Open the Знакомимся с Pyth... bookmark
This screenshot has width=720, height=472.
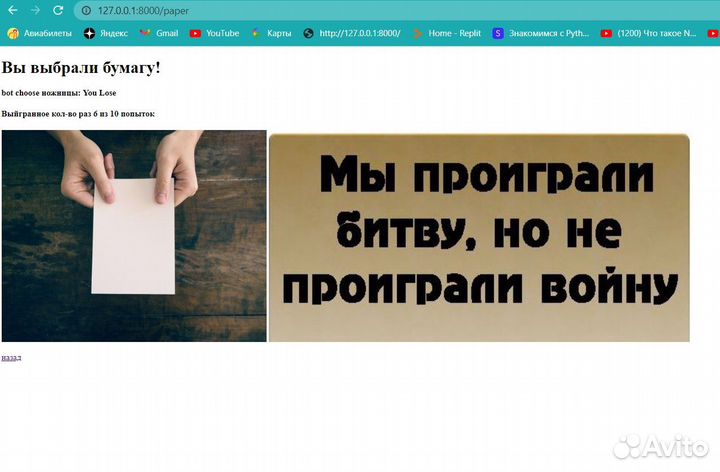coord(540,34)
